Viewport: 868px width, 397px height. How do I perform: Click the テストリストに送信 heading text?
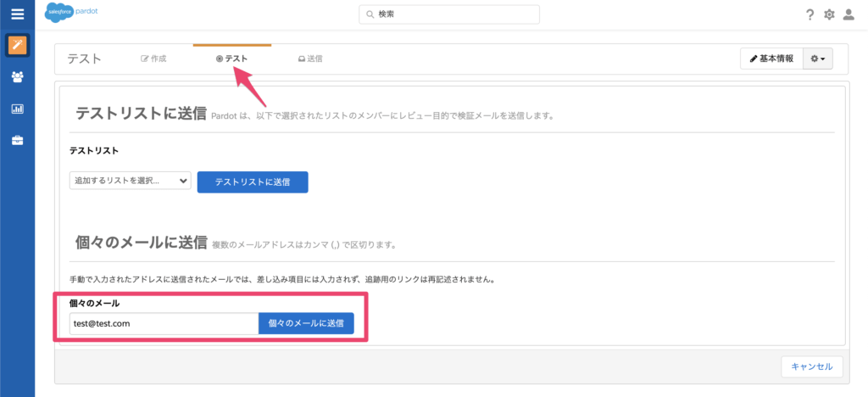[141, 114]
